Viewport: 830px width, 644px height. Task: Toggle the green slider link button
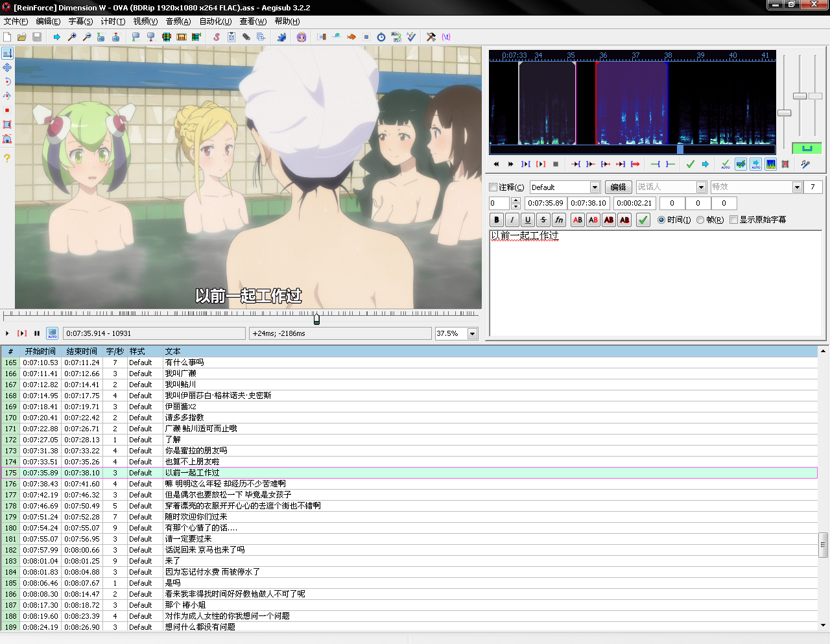(x=807, y=149)
